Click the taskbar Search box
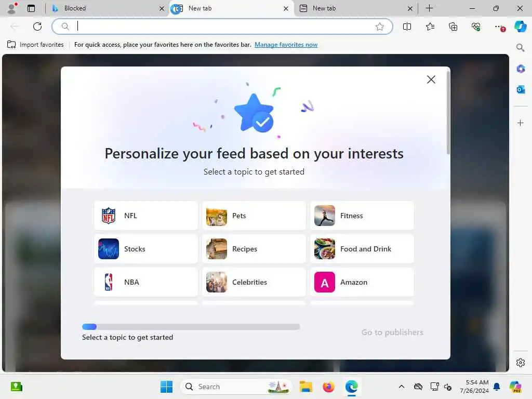The width and height of the screenshot is (532, 399). click(x=236, y=387)
